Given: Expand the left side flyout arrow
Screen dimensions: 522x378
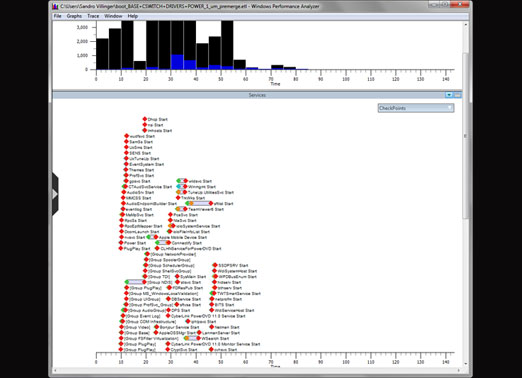Looking at the screenshot, I should [x=55, y=194].
